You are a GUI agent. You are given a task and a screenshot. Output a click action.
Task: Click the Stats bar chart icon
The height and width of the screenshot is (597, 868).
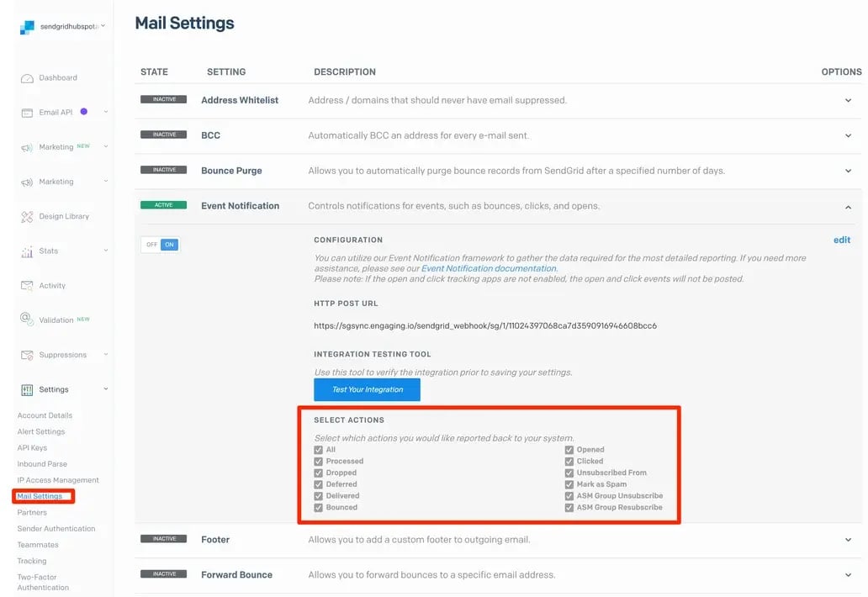[27, 251]
